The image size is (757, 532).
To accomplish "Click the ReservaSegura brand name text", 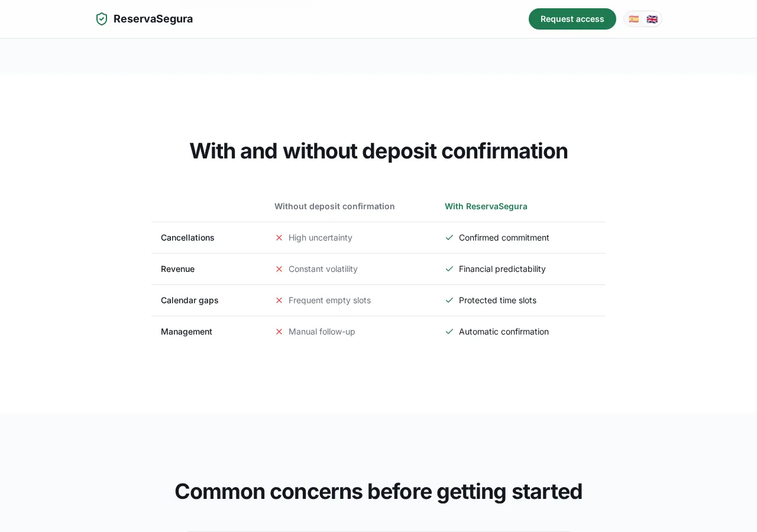I will pos(153,19).
